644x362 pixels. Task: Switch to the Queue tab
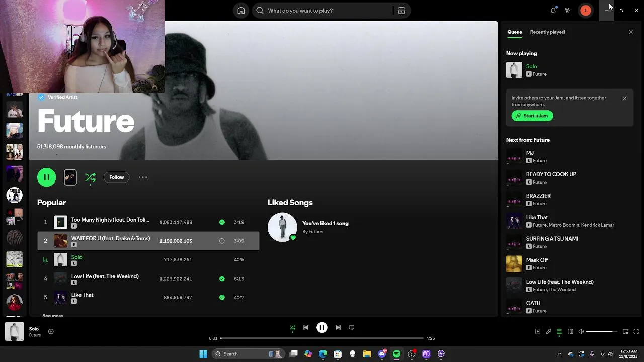(514, 32)
